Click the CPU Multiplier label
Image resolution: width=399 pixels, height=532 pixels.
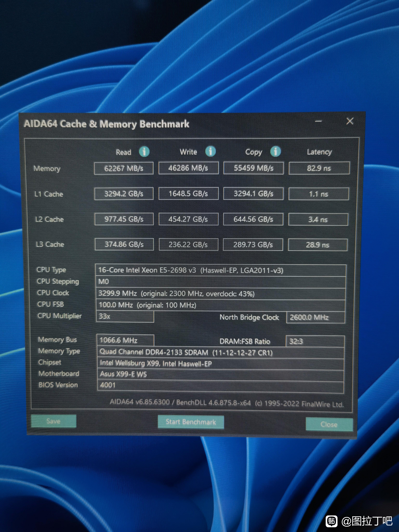[60, 316]
